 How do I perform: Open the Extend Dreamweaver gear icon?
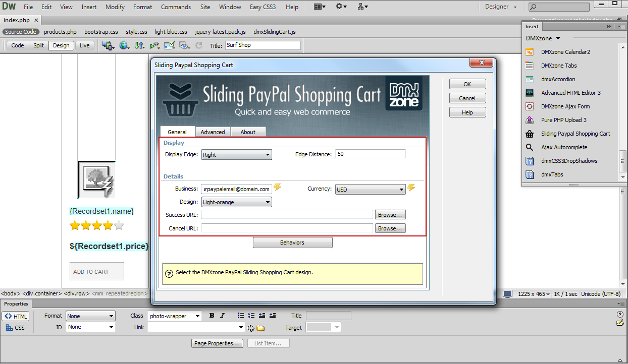click(x=341, y=7)
